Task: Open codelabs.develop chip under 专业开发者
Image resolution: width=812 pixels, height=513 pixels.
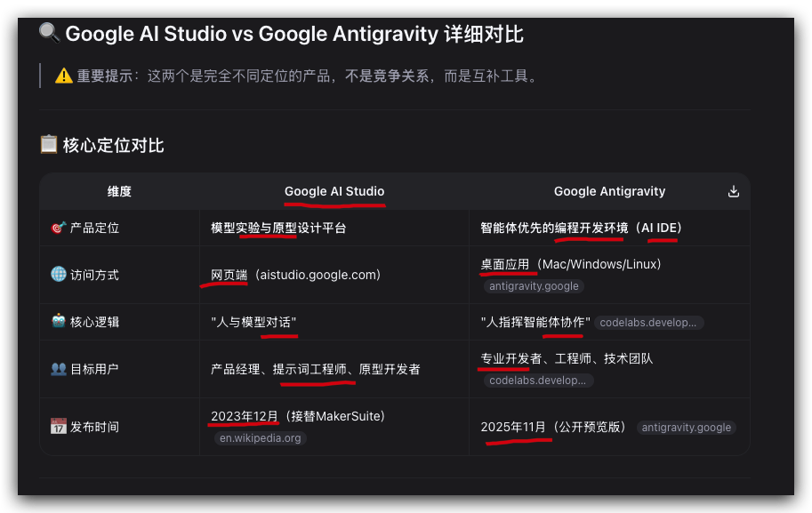Action: (x=538, y=381)
